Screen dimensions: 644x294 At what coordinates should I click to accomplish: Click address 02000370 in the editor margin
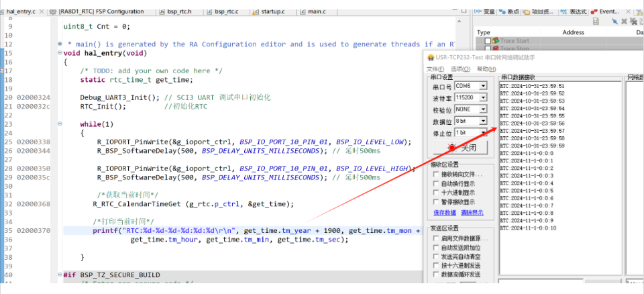[x=34, y=231]
